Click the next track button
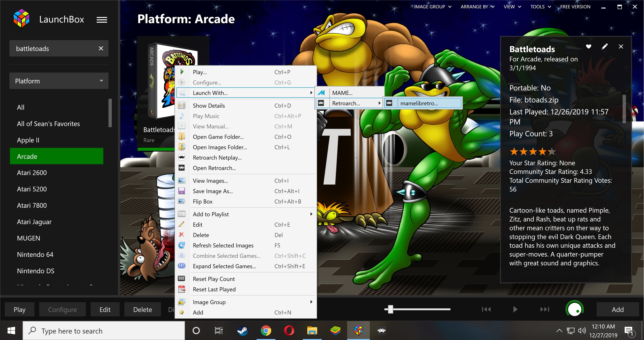The height and width of the screenshot is (340, 644). [545, 309]
